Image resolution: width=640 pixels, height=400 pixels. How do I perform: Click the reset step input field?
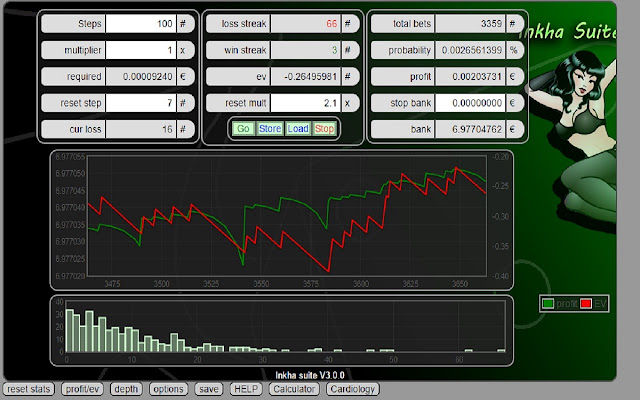141,103
